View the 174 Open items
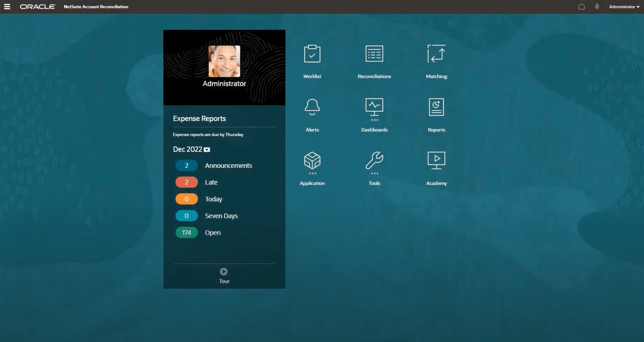 coord(186,233)
